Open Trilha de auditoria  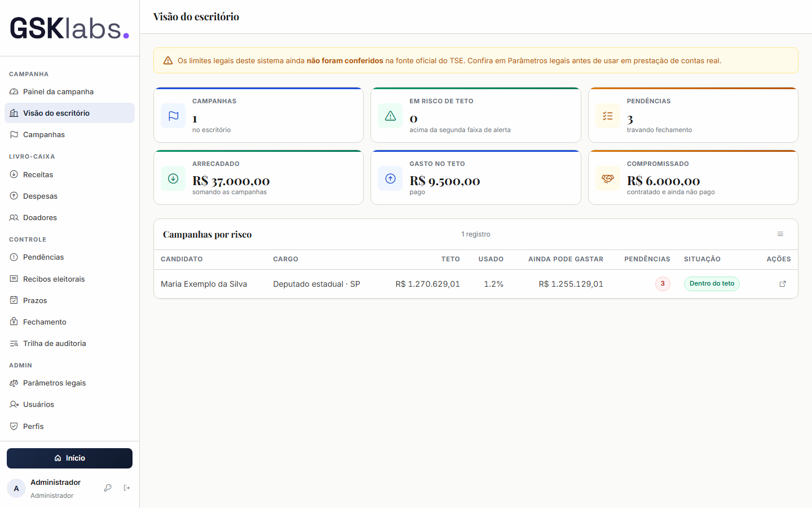[69, 343]
